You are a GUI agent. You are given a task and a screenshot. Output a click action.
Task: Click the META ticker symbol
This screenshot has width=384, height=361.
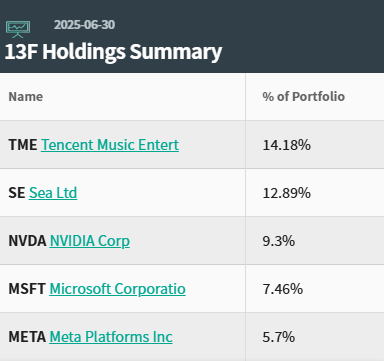point(27,337)
